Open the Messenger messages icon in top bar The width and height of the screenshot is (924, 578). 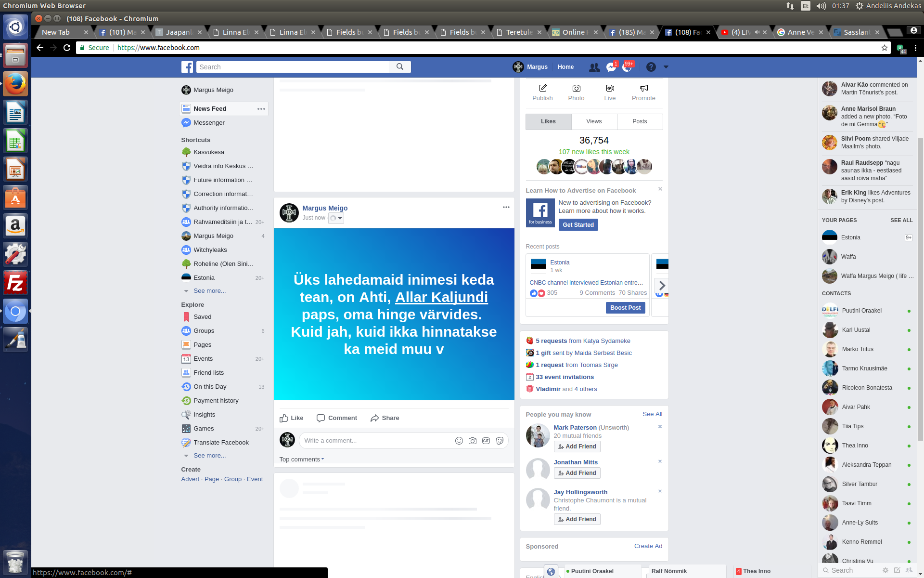[x=611, y=67]
